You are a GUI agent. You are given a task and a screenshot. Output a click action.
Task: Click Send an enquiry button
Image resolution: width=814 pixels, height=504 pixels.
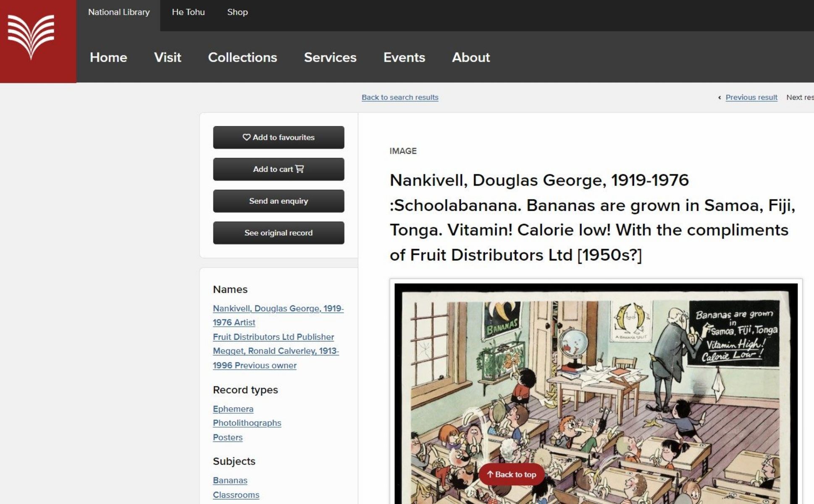click(278, 201)
